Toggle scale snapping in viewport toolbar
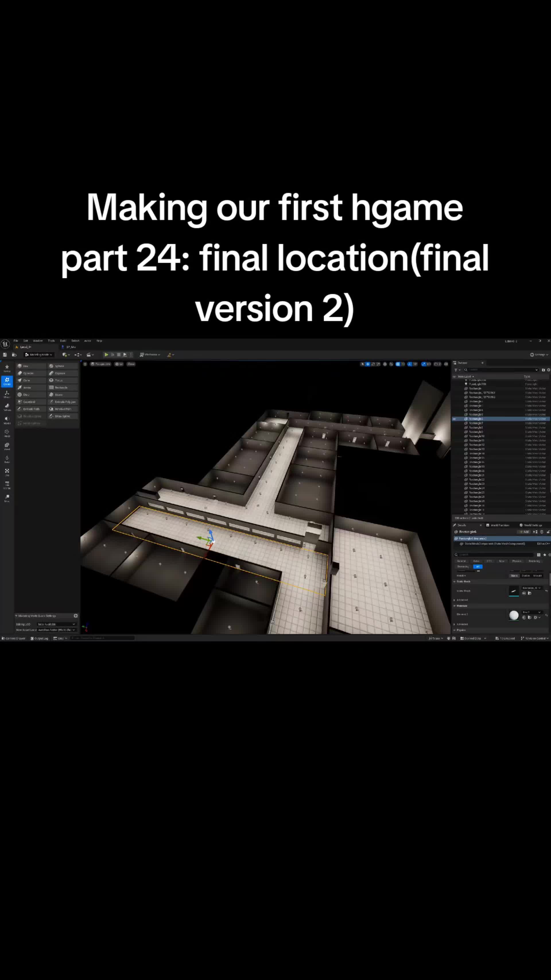The image size is (551, 980). [x=424, y=364]
